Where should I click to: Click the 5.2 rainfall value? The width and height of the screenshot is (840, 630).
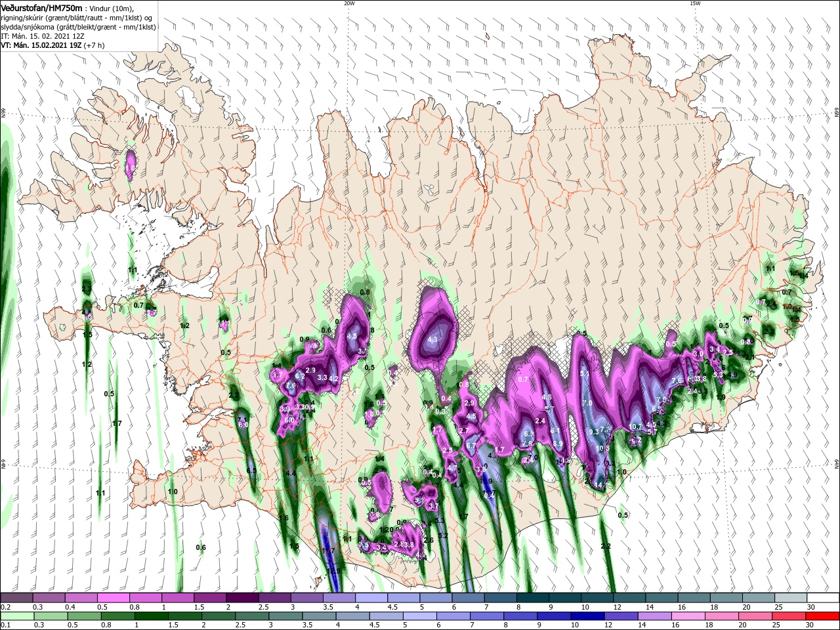pyautogui.click(x=443, y=535)
